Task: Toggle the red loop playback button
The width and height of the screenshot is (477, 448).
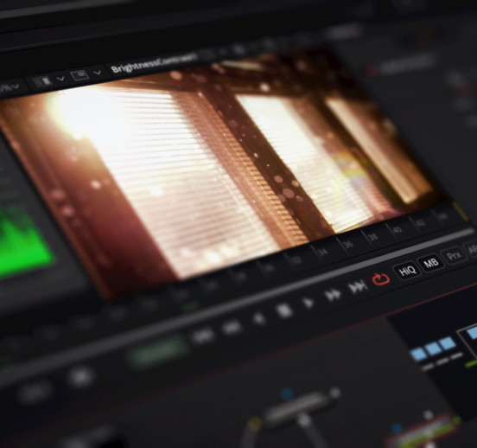Action: [380, 278]
